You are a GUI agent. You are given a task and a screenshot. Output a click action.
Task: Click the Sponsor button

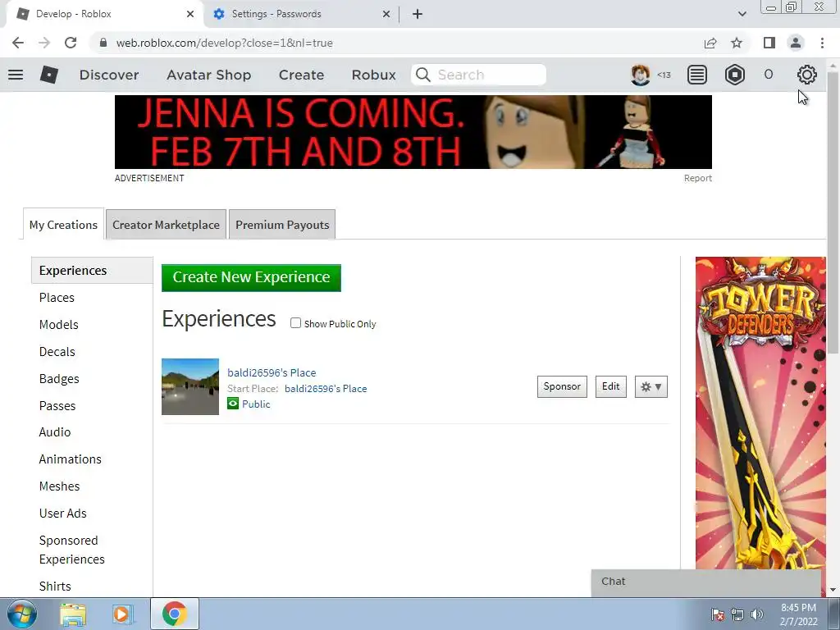coord(562,386)
